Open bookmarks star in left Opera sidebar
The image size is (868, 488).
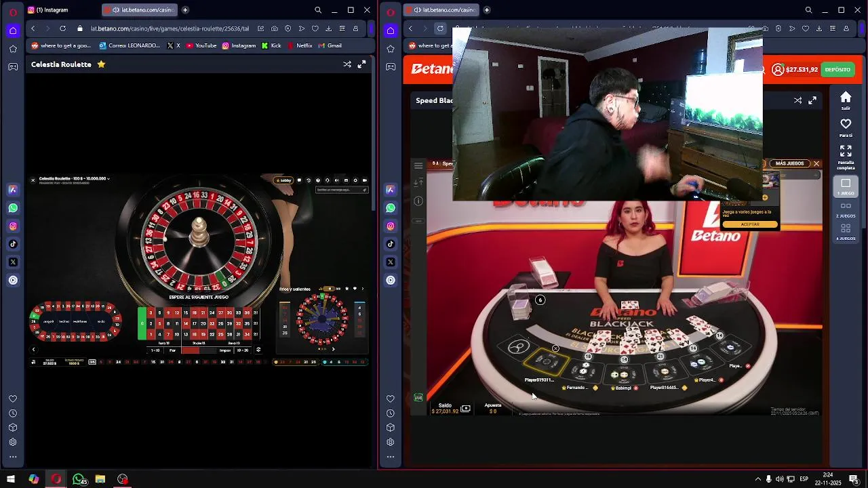click(x=13, y=49)
